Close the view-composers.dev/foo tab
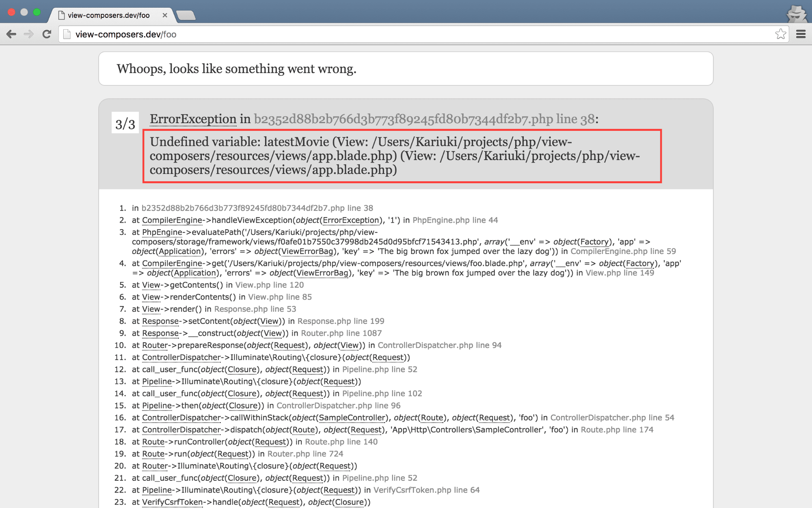This screenshot has height=508, width=812. pyautogui.click(x=165, y=15)
